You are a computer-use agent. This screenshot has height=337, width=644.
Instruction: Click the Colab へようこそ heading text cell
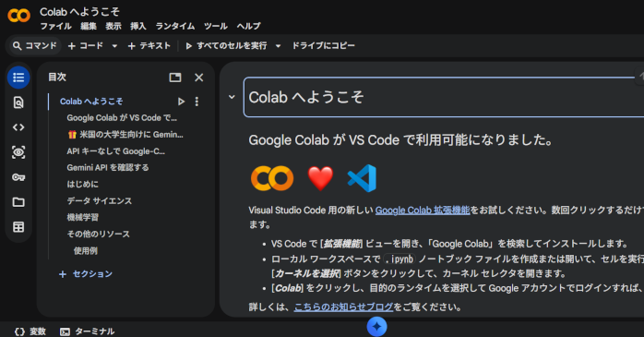point(444,97)
